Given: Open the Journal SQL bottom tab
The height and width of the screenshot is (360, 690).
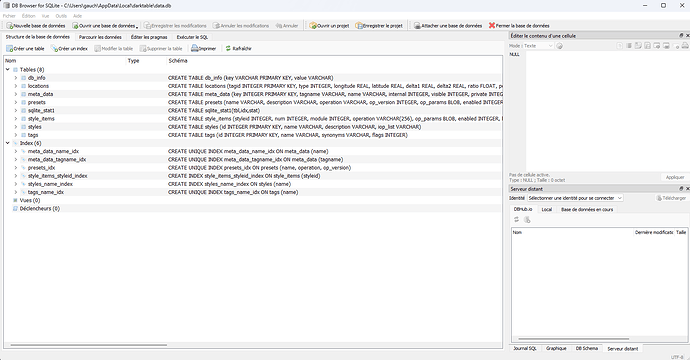Looking at the screenshot, I should (525, 348).
